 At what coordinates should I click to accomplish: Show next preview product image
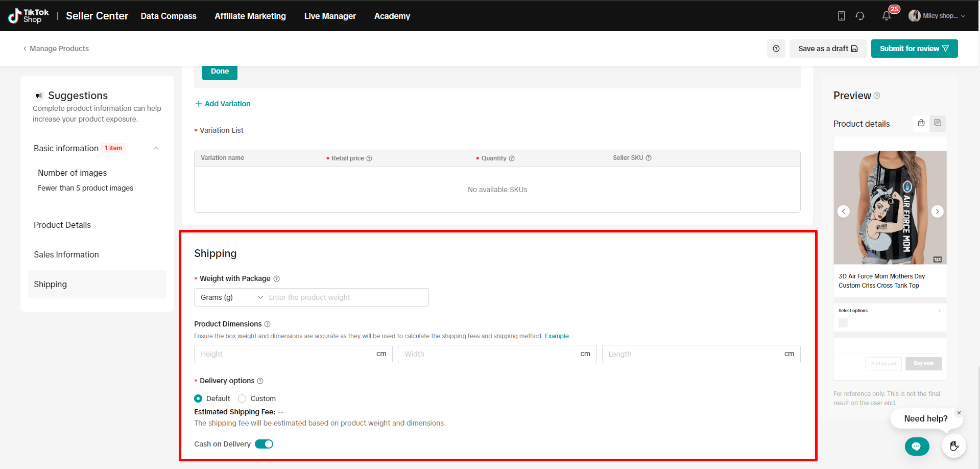pyautogui.click(x=937, y=211)
